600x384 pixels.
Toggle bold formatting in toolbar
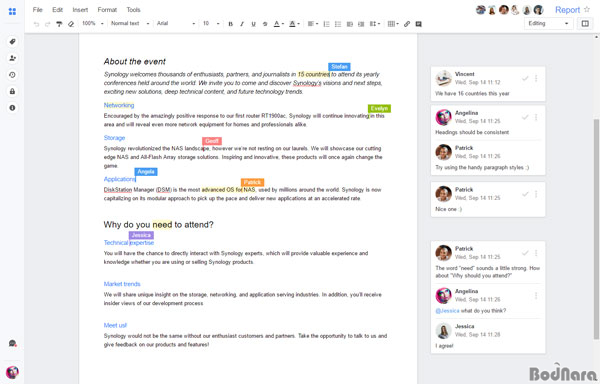click(230, 24)
